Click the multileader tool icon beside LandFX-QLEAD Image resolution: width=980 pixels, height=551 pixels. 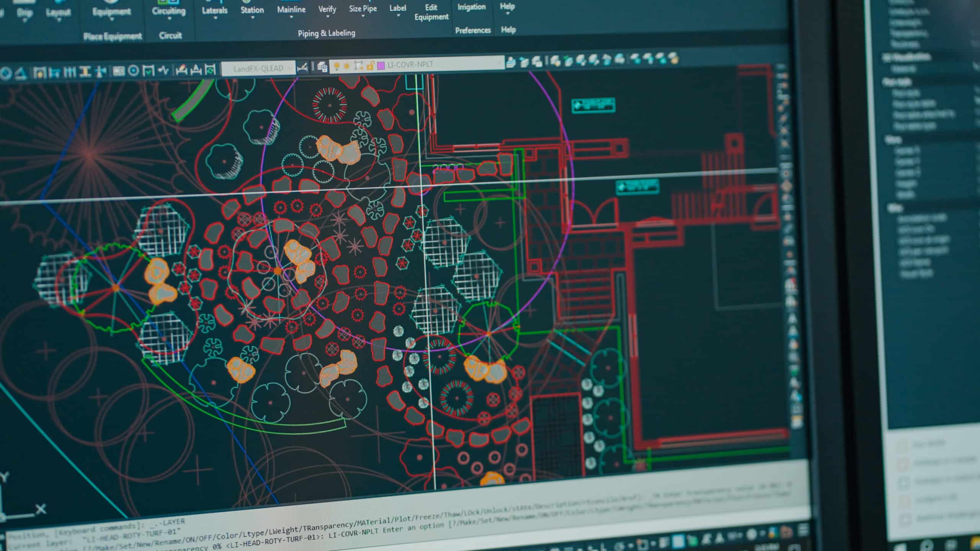(302, 67)
